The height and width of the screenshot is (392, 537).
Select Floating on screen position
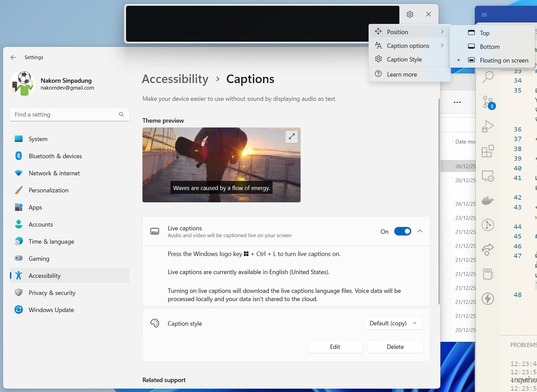click(492, 60)
